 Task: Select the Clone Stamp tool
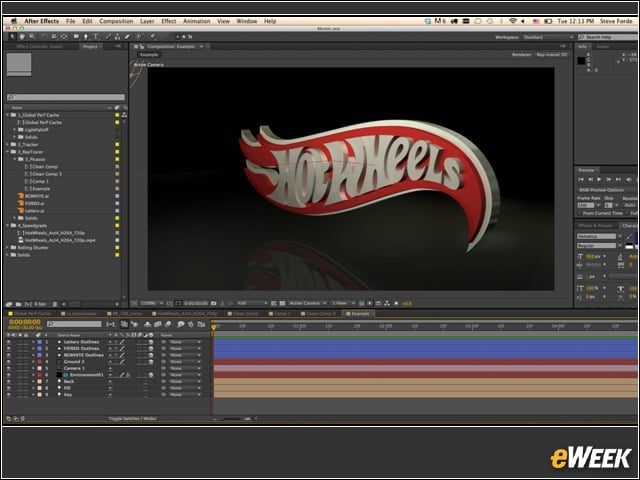tap(117, 37)
